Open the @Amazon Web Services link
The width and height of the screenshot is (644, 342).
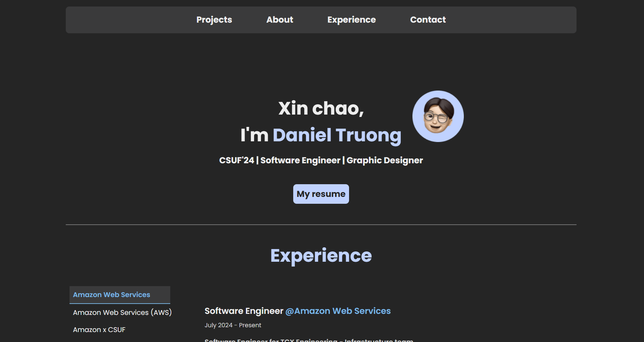(338, 311)
